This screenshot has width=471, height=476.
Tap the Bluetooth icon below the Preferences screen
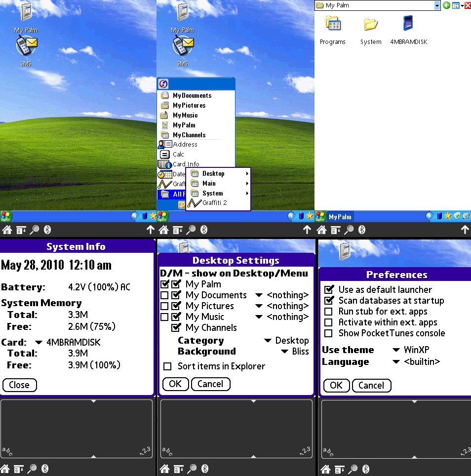pyautogui.click(x=366, y=469)
